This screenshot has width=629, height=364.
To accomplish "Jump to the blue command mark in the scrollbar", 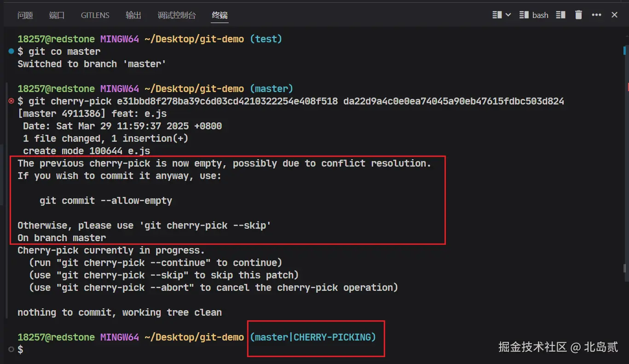I will (x=625, y=50).
